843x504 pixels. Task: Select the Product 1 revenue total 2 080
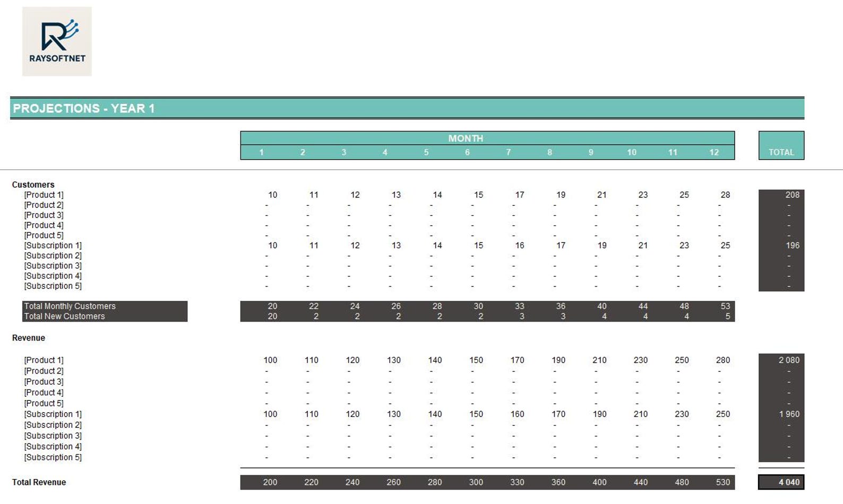coord(789,360)
